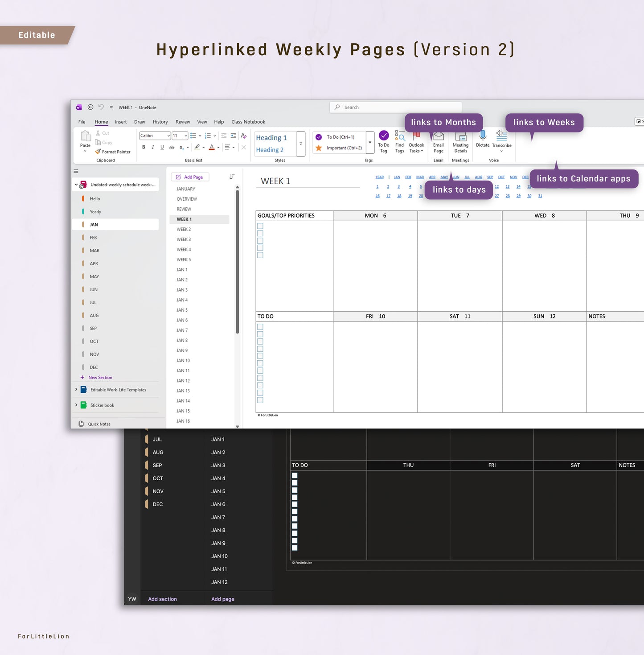Viewport: 644px width, 655px height.
Task: Open the History menu
Action: pyautogui.click(x=160, y=122)
